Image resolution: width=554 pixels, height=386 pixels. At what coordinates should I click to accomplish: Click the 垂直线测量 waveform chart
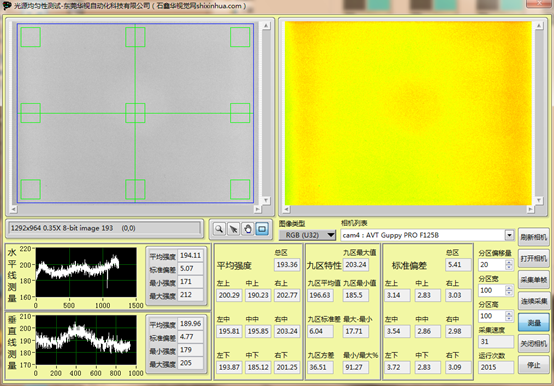coord(86,340)
